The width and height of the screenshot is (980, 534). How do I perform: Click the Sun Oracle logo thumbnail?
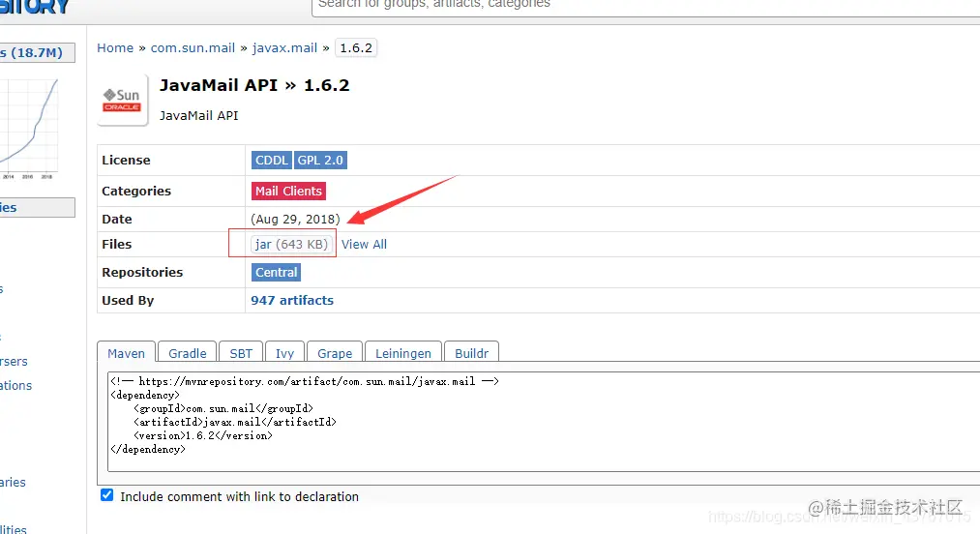[123, 100]
